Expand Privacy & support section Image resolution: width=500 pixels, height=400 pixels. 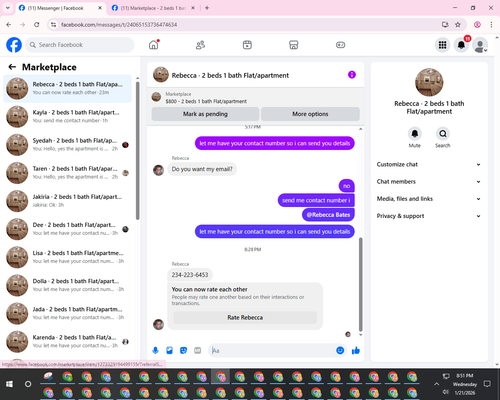(x=429, y=216)
